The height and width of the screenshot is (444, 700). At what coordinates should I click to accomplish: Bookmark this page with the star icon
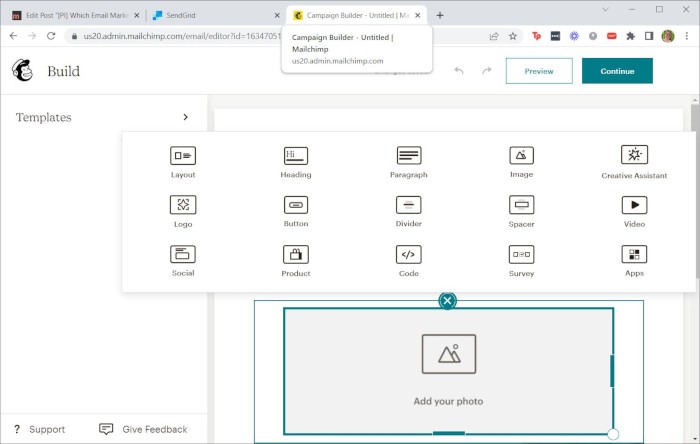point(512,36)
